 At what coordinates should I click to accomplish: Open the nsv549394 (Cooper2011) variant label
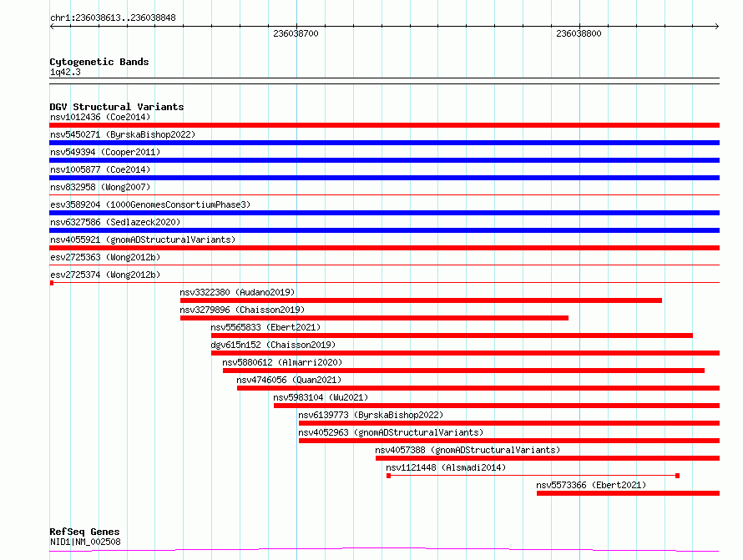click(x=105, y=152)
